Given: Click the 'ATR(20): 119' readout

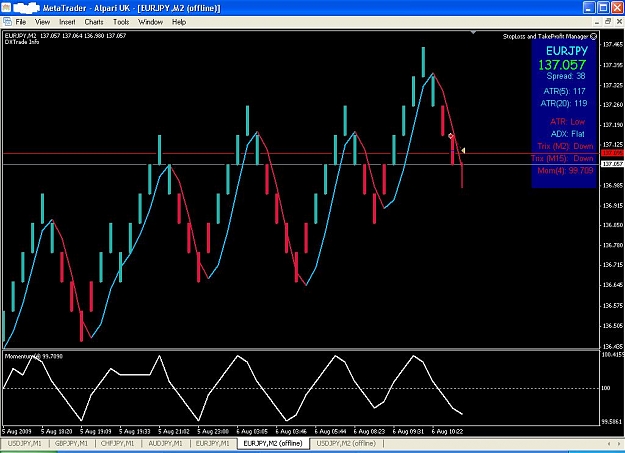Looking at the screenshot, I should point(564,104).
